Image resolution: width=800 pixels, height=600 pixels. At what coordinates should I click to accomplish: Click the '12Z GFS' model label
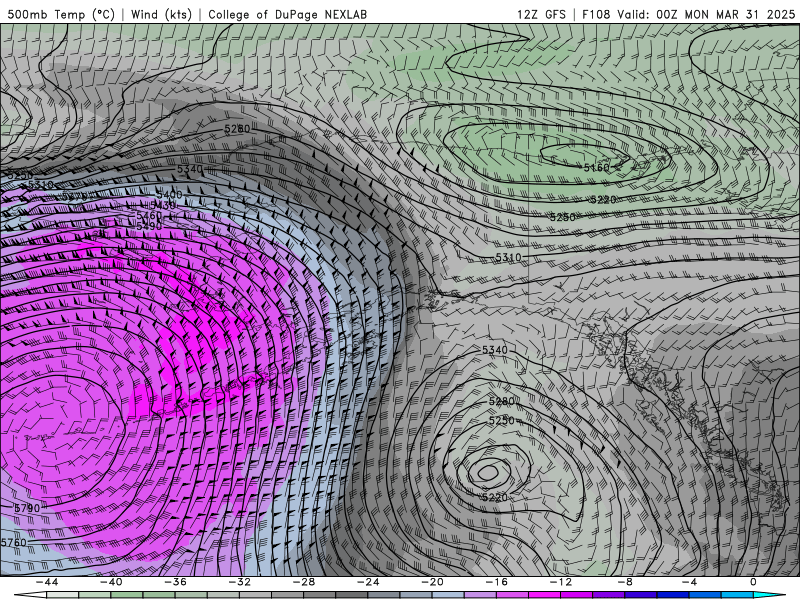tap(541, 14)
